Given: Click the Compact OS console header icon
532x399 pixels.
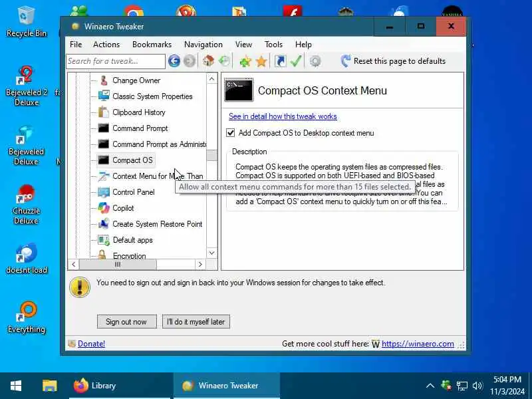Looking at the screenshot, I should tap(239, 90).
